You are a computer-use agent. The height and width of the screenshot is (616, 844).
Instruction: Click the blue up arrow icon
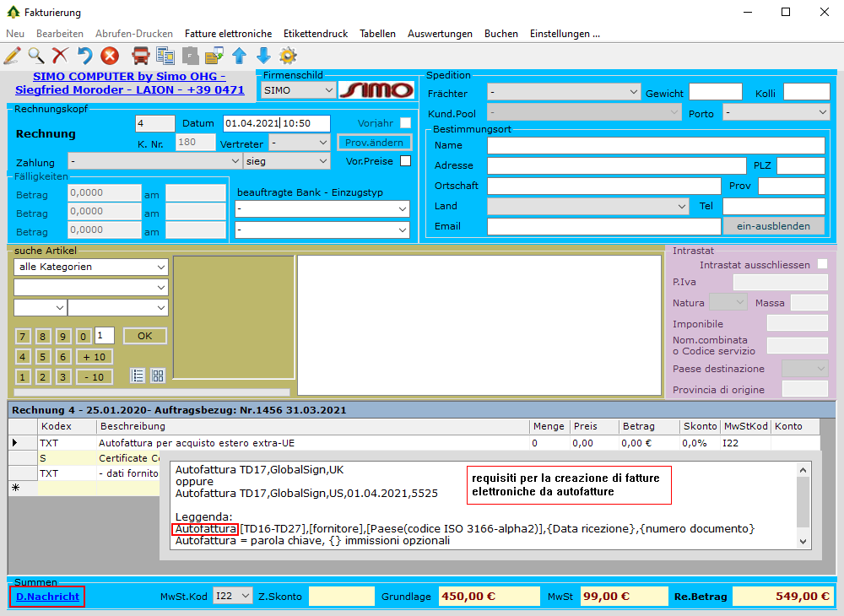(x=239, y=56)
